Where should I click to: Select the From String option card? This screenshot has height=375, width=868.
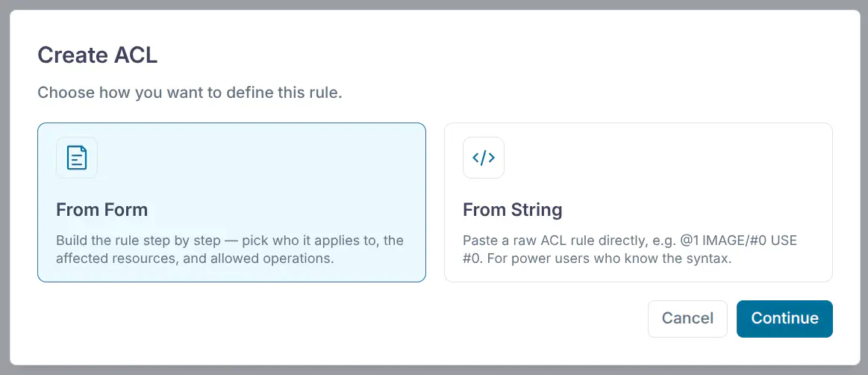tap(638, 202)
